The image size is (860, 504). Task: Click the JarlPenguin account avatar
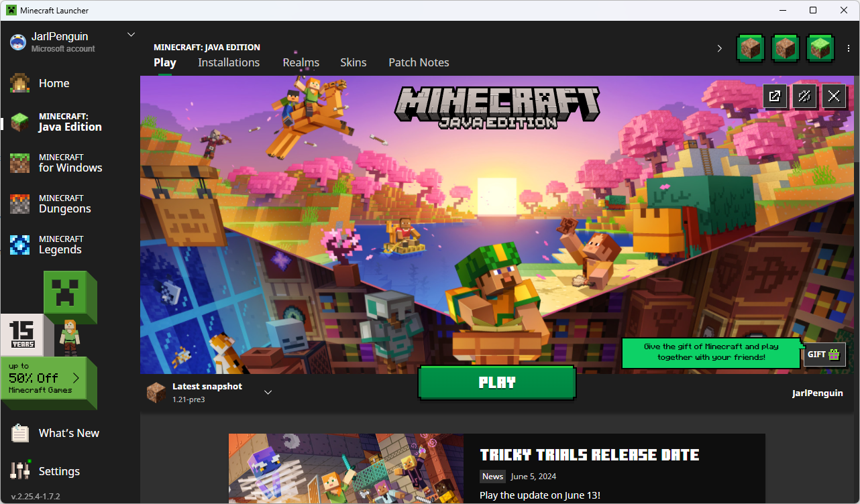[18, 42]
